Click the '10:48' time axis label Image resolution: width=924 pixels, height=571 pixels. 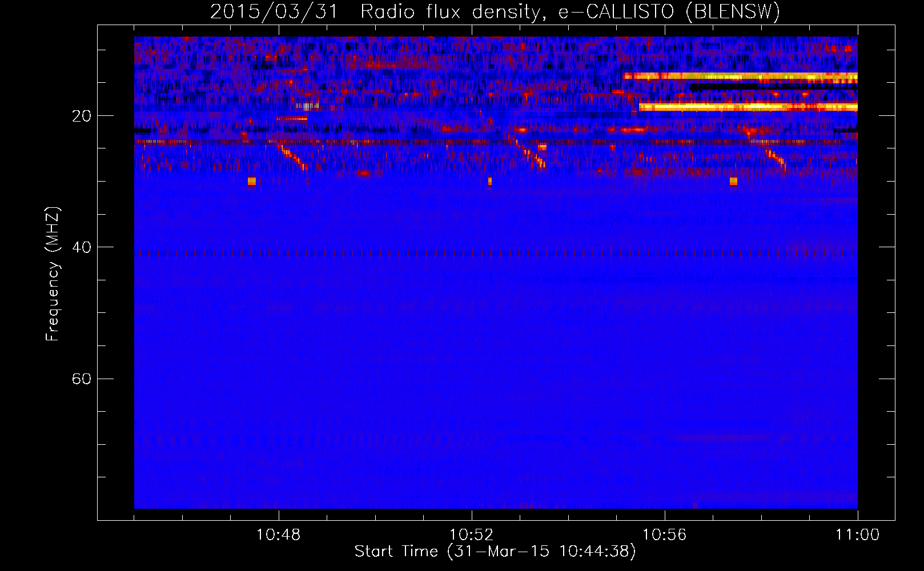[x=279, y=535]
